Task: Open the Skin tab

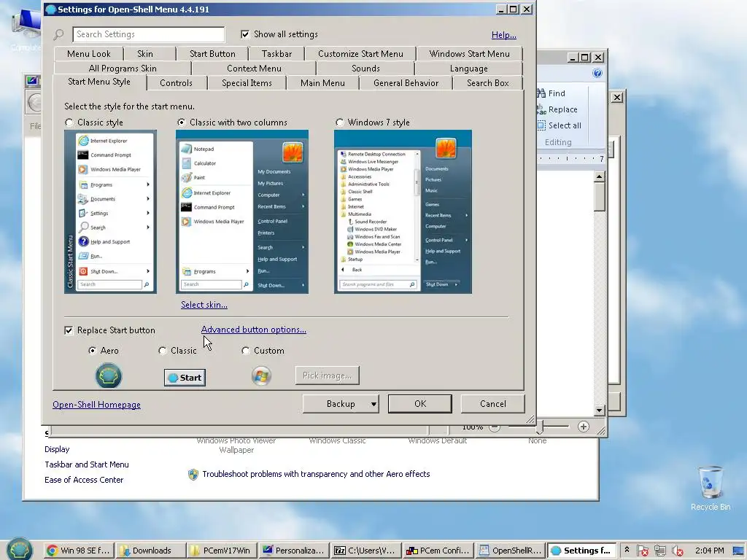Action: 145,54
